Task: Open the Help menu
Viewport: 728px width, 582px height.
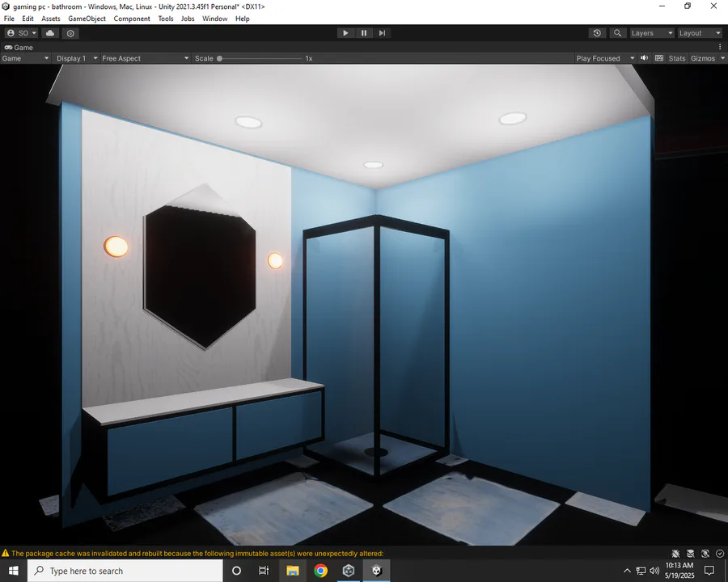Action: point(243,19)
